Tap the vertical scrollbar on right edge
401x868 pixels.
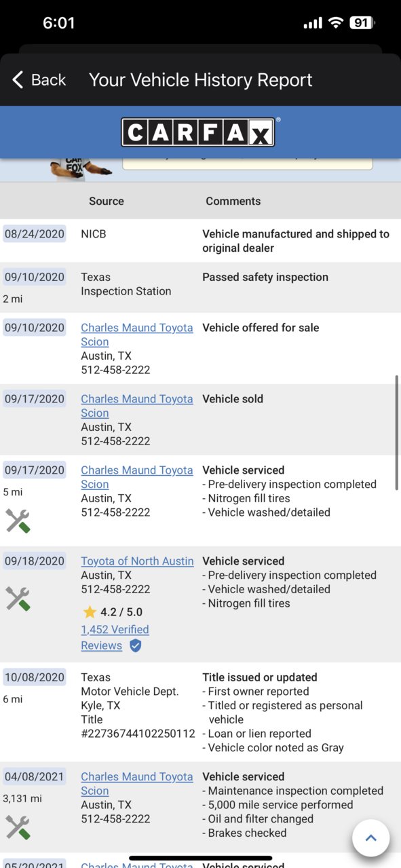pyautogui.click(x=397, y=432)
